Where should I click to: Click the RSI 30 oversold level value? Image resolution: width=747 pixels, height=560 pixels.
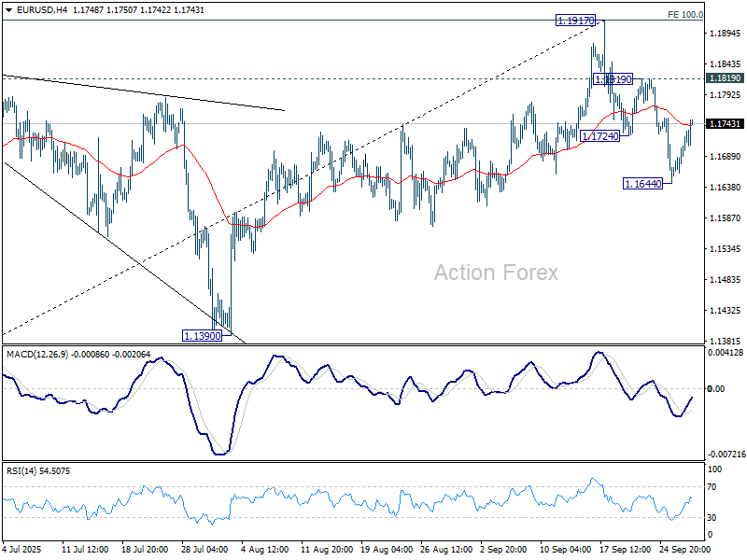[x=714, y=518]
